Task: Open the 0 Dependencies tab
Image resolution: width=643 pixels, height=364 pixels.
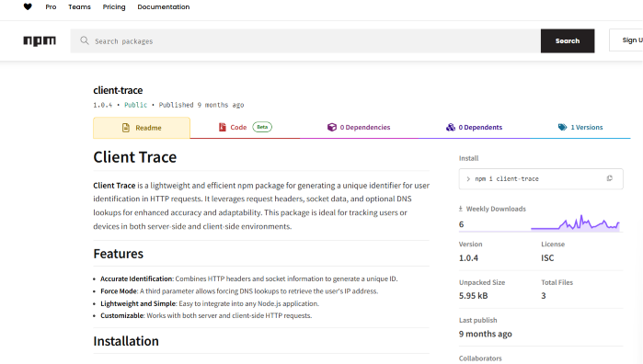Action: pos(359,128)
